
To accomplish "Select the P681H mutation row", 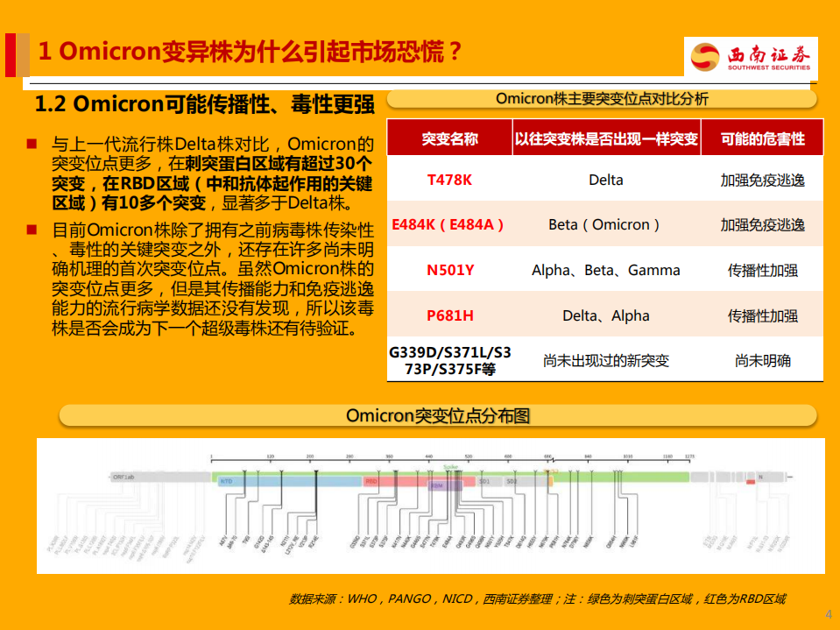I will (x=451, y=313).
